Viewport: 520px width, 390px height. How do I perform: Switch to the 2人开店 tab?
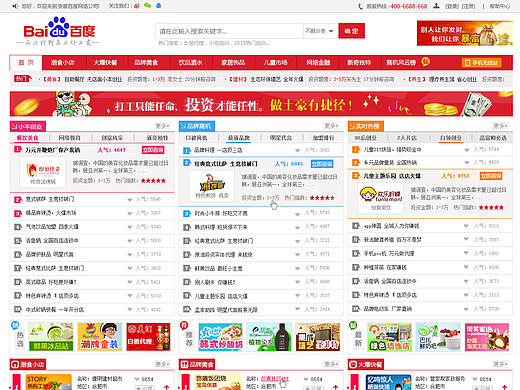tap(407, 138)
